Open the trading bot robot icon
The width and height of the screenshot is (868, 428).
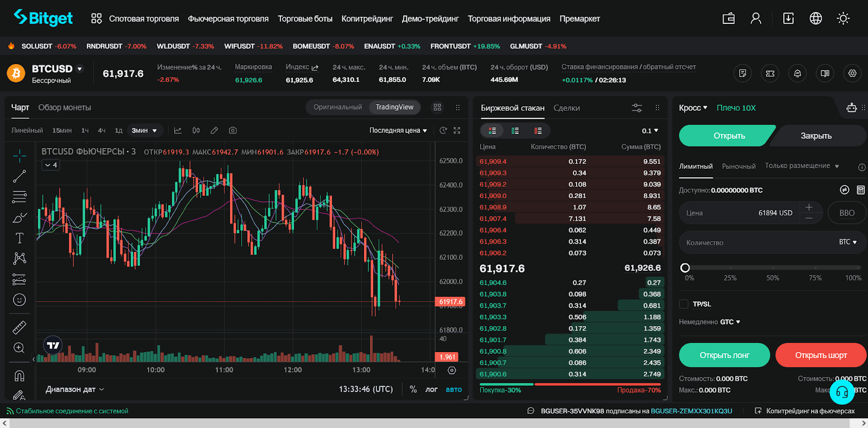click(x=852, y=107)
